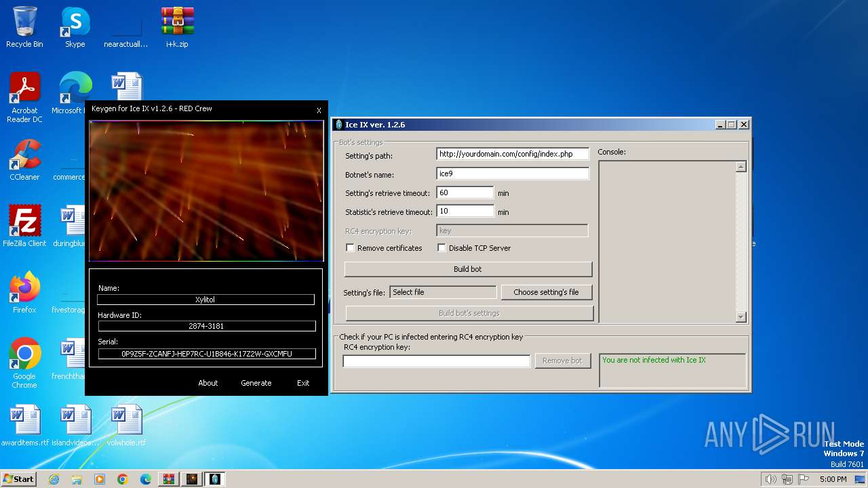This screenshot has height=488, width=868.
Task: Click the Console scrollbar down arrow
Action: [x=741, y=317]
